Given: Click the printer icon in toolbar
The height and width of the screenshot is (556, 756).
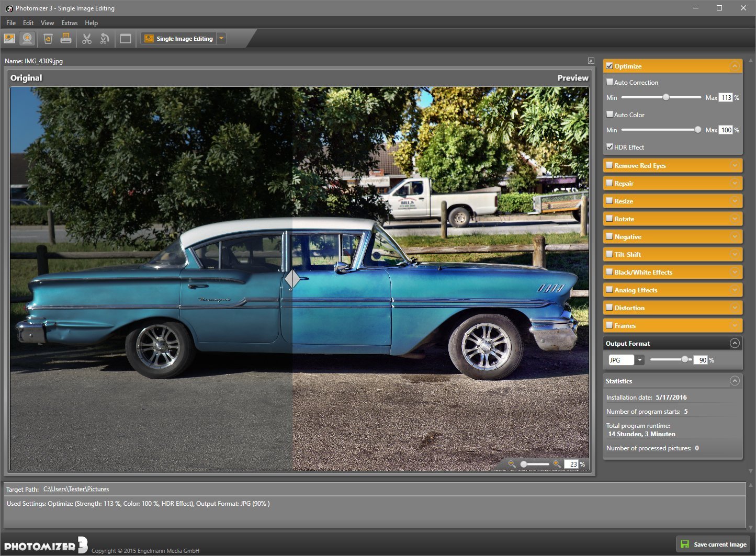Looking at the screenshot, I should 66,39.
